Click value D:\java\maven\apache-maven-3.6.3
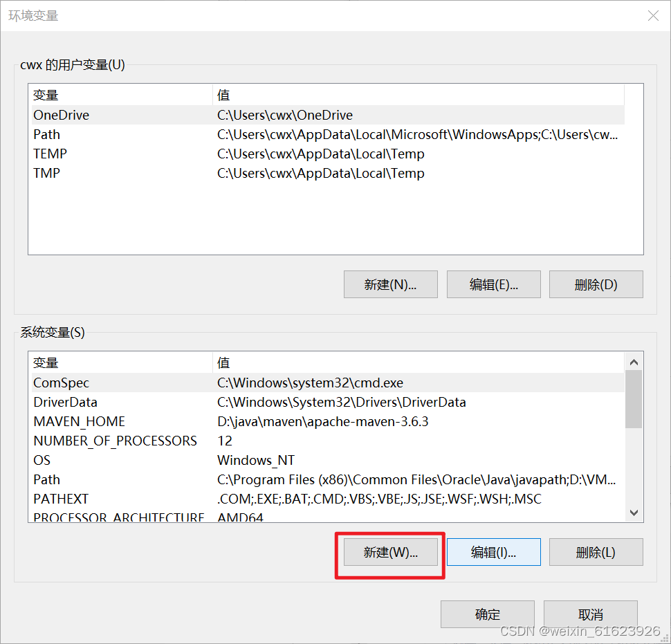Screen dimensions: 671x644 pyautogui.click(x=322, y=421)
